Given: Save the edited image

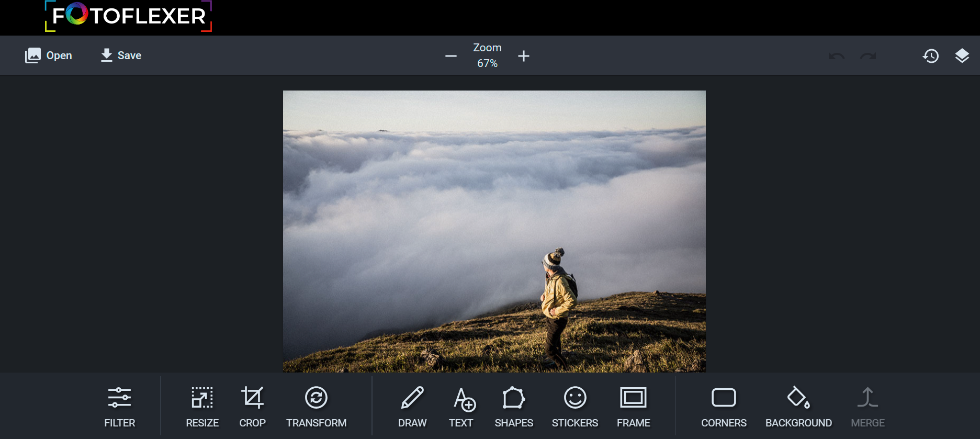Looking at the screenshot, I should [x=121, y=55].
